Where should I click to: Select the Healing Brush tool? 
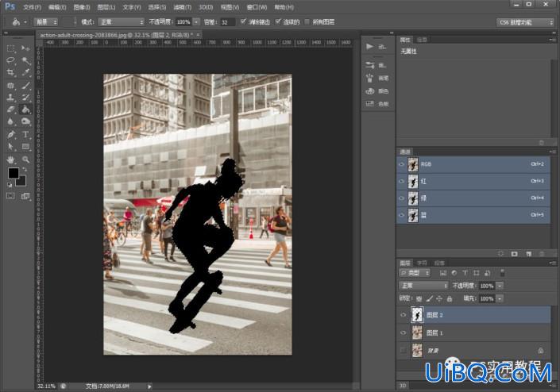pyautogui.click(x=10, y=85)
